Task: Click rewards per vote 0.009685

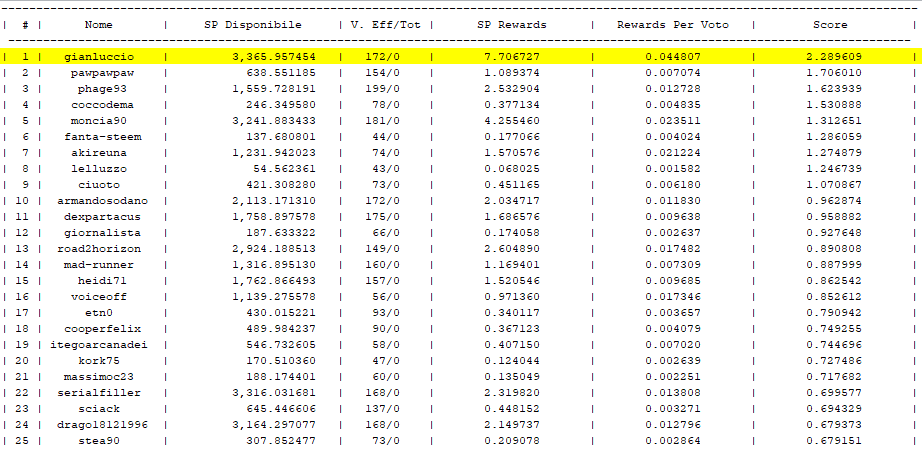Action: 673,280
